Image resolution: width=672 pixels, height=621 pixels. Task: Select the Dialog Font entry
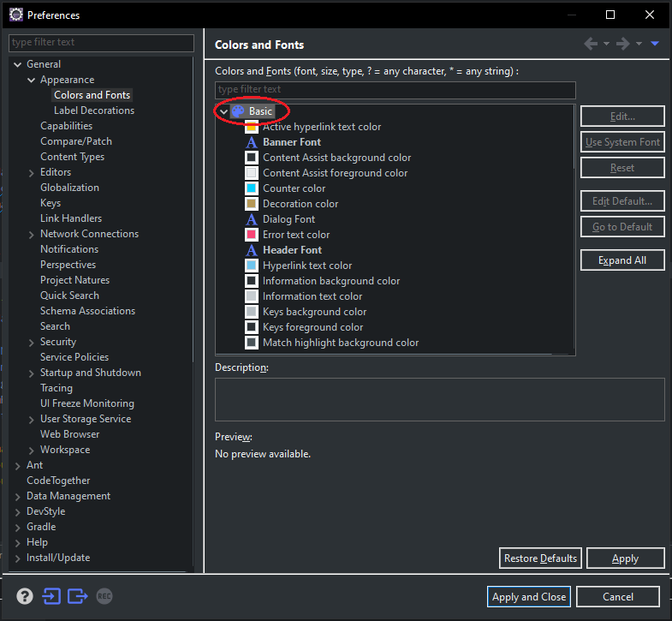coord(288,219)
